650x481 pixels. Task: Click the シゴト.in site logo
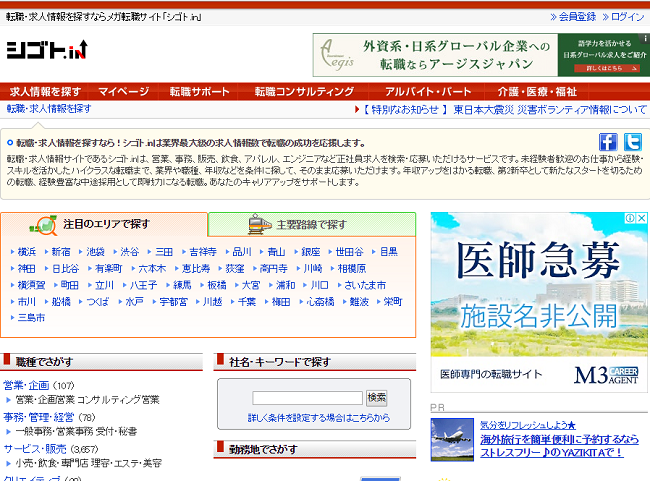click(47, 50)
